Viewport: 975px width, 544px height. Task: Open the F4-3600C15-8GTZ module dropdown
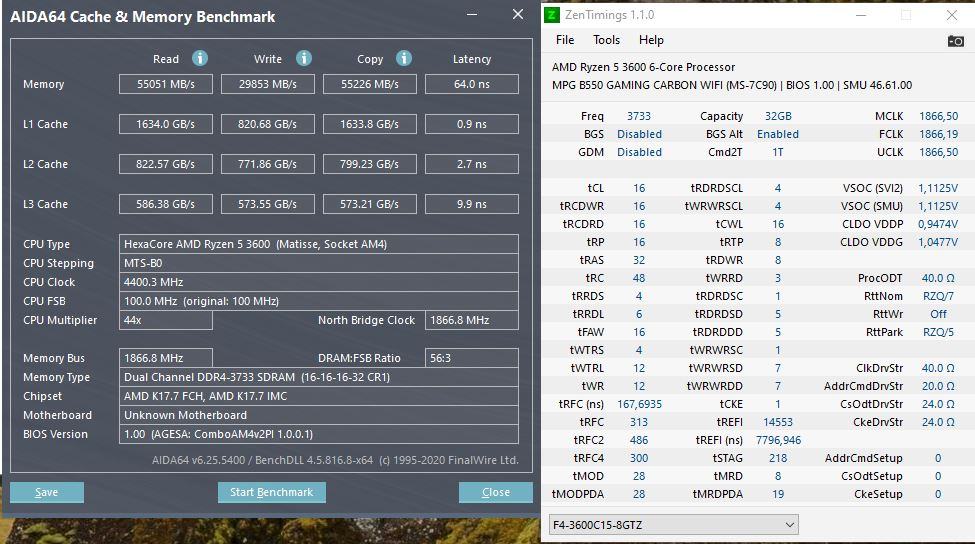coord(673,525)
